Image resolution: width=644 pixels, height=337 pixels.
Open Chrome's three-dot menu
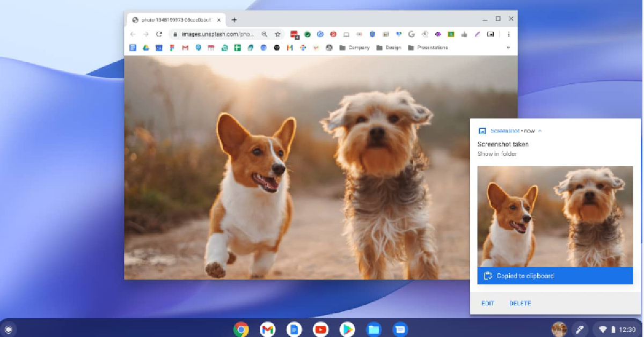[508, 34]
